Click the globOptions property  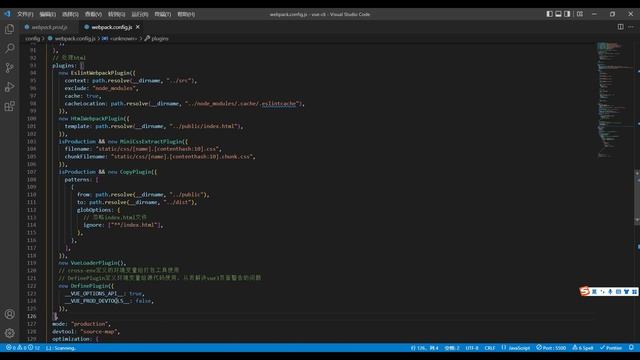pos(94,210)
